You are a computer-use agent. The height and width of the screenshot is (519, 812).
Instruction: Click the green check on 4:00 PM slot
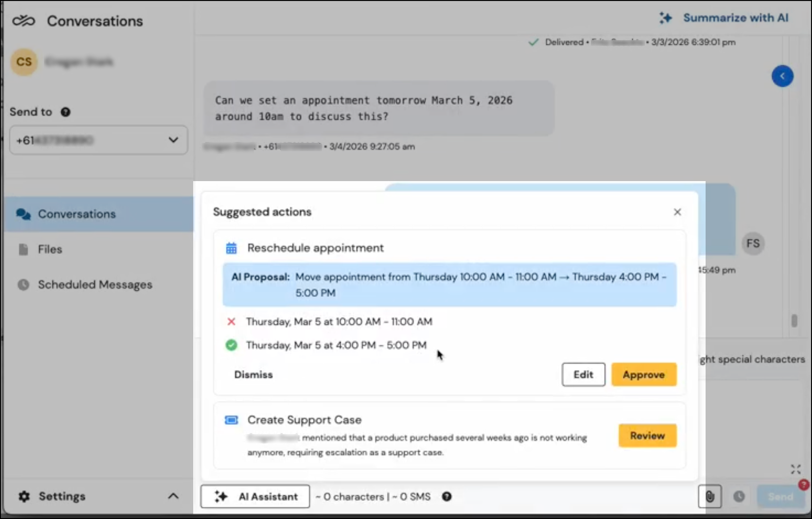tap(231, 345)
